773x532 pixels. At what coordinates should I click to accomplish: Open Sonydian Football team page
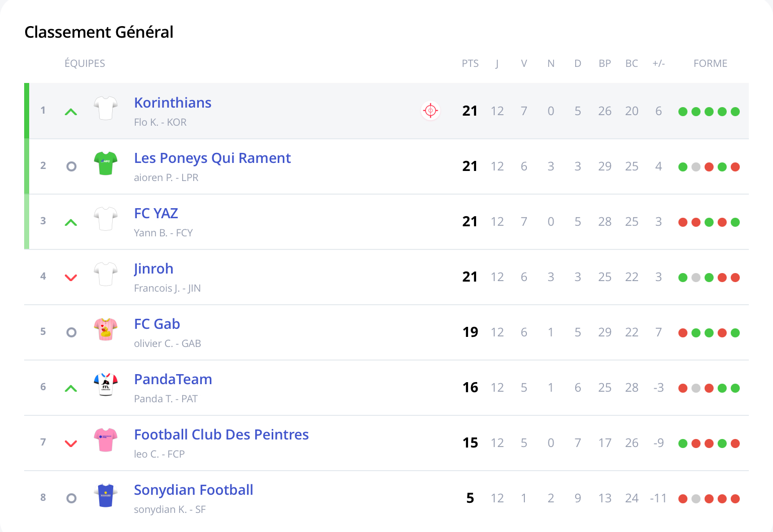pyautogui.click(x=193, y=490)
